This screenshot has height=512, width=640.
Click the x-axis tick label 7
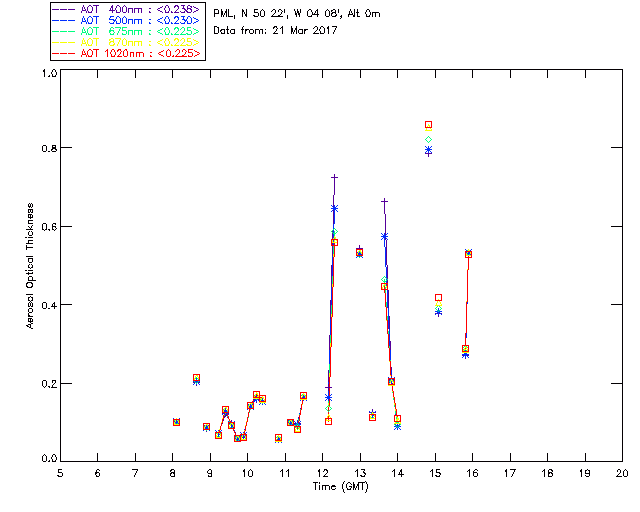point(135,473)
